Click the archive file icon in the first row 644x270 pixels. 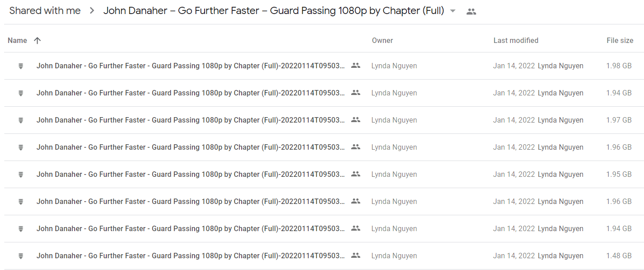(20, 66)
